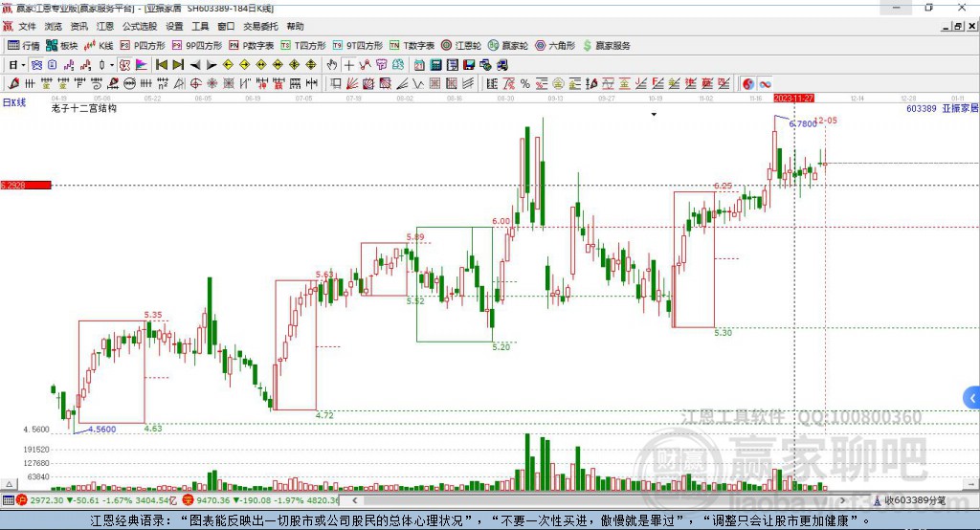This screenshot has height=530, width=980.
Task: Open the 六角形 hexagon tool
Action: click(x=555, y=46)
